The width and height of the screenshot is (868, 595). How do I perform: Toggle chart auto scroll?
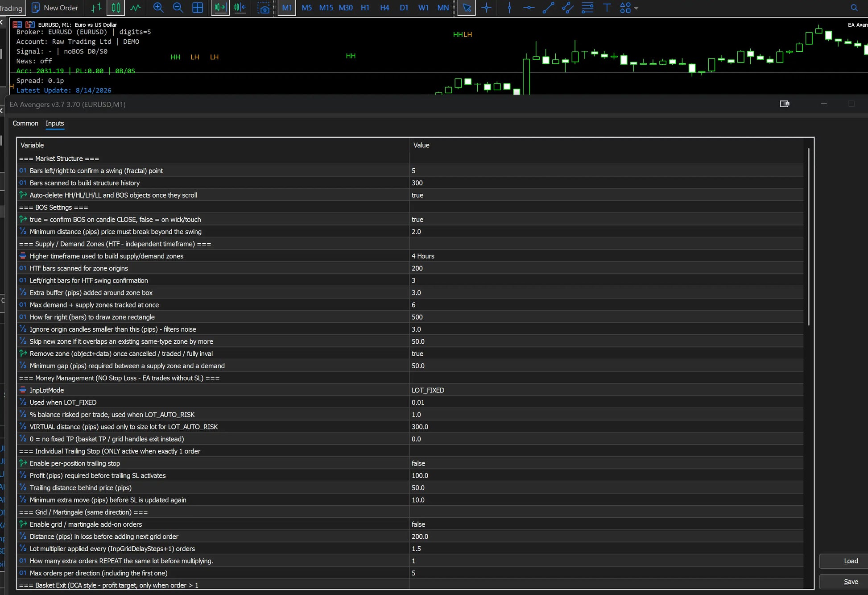click(x=220, y=8)
